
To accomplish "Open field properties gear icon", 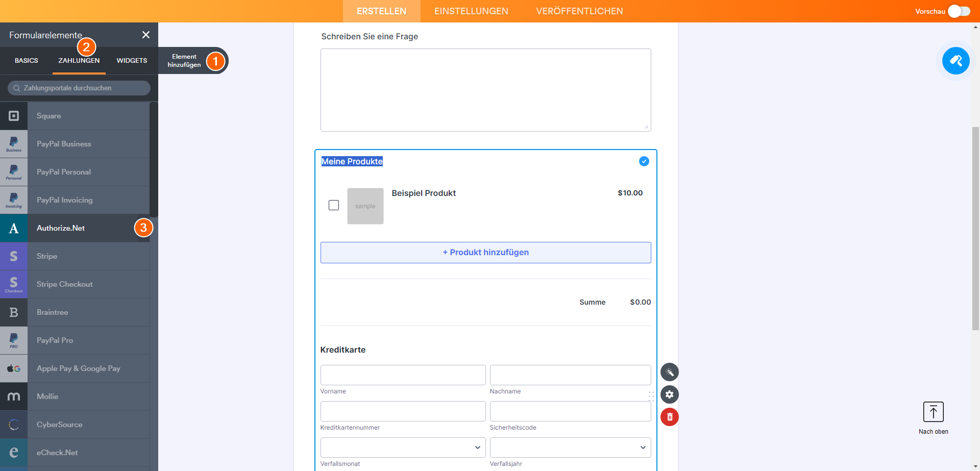I will pyautogui.click(x=670, y=394).
